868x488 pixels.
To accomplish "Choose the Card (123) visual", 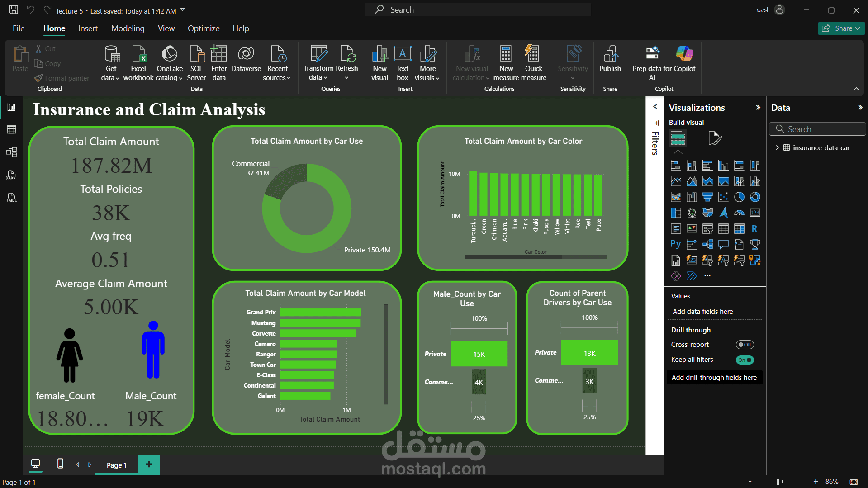I will pyautogui.click(x=755, y=213).
